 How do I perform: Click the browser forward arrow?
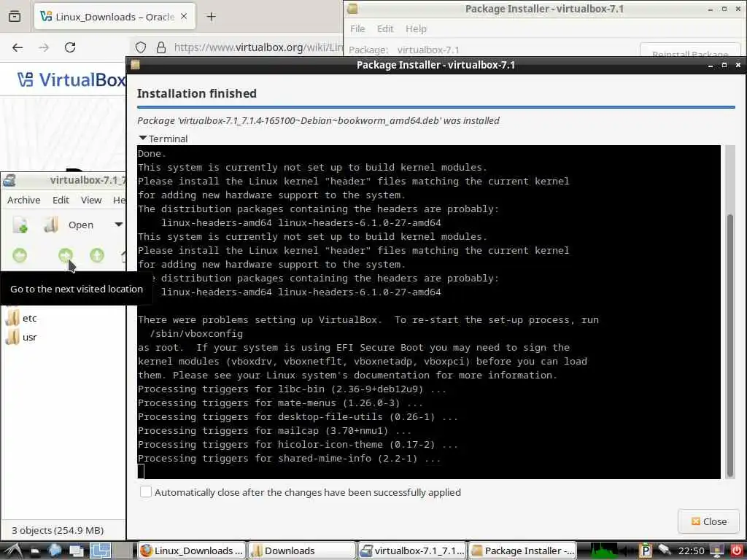pyautogui.click(x=44, y=47)
